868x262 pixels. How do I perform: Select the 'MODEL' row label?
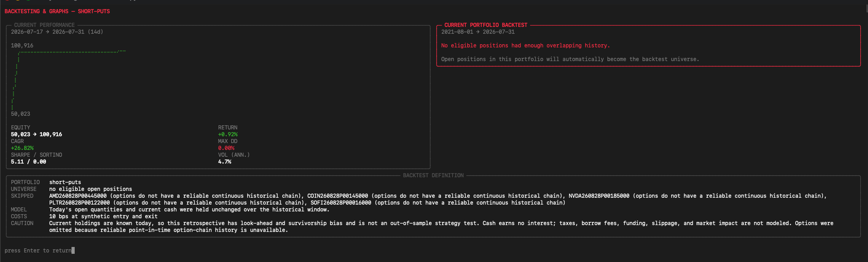coord(19,210)
